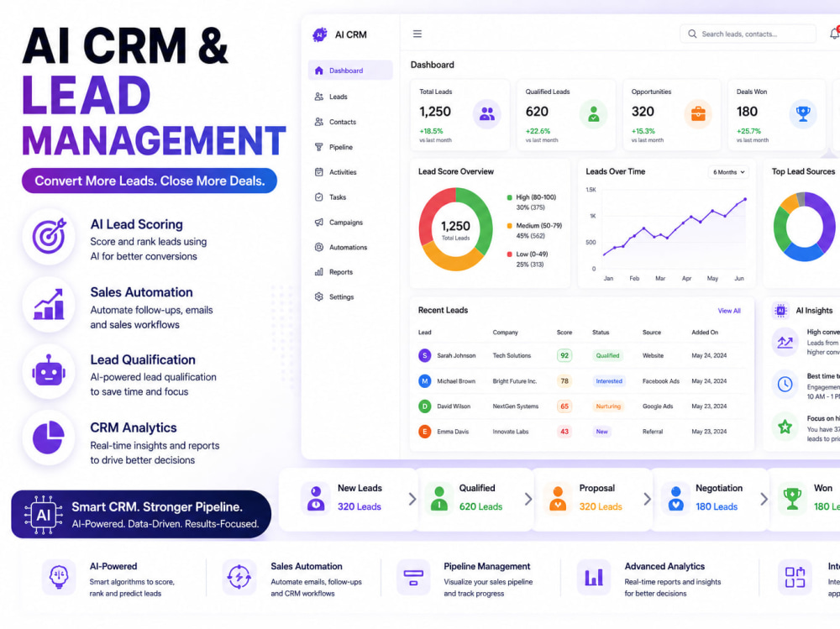Click the Lead Qualification robot icon
Image resolution: width=840 pixels, height=629 pixels.
pos(49,370)
